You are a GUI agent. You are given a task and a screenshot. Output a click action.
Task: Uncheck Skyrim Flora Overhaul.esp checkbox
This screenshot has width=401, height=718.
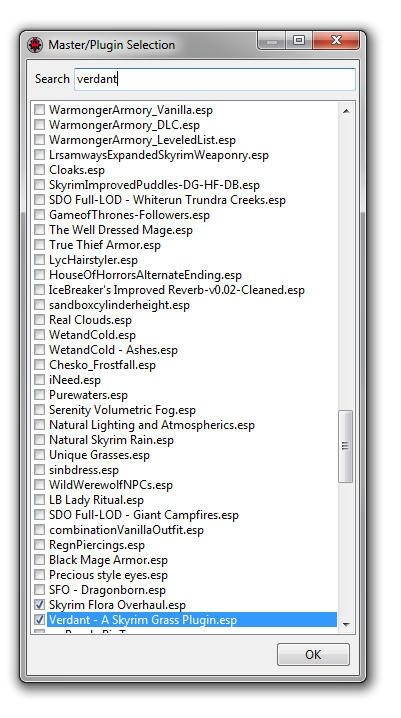[x=40, y=604]
